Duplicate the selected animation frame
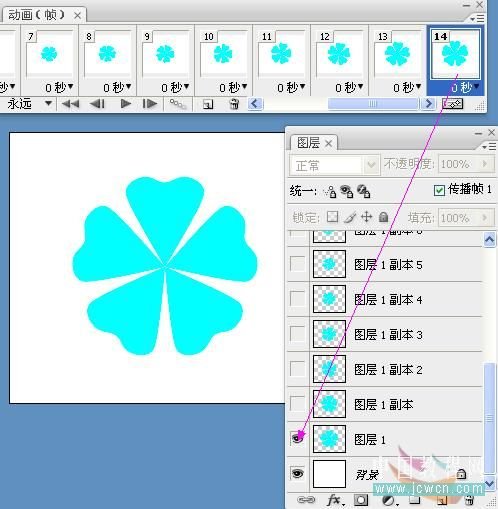The image size is (498, 509). point(208,105)
